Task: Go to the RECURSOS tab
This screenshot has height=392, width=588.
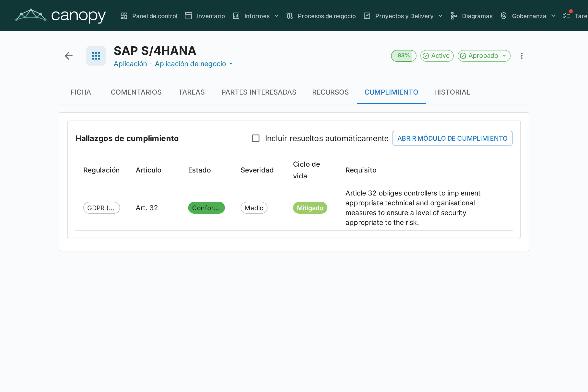Action: (x=330, y=92)
